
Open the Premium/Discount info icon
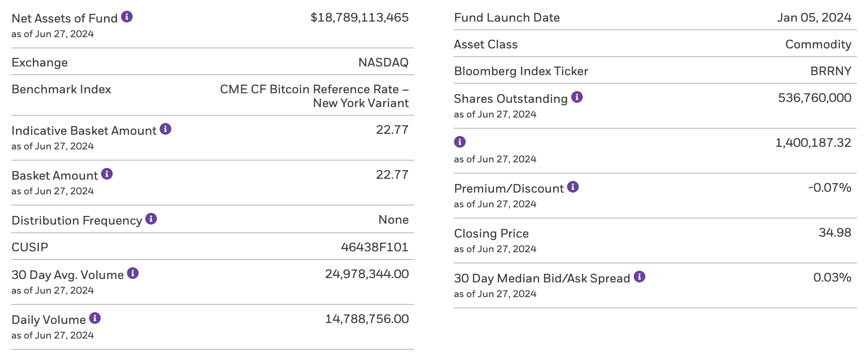click(572, 187)
